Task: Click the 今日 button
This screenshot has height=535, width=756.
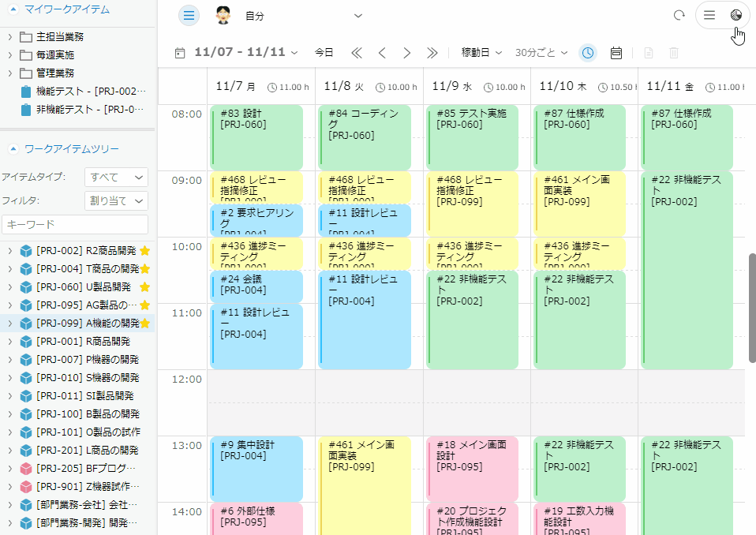Action: click(x=324, y=53)
